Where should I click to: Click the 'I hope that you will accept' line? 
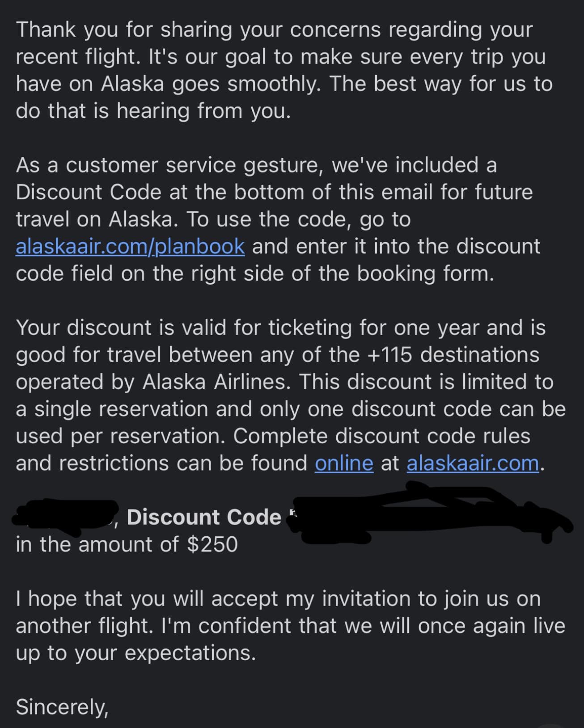[278, 599]
